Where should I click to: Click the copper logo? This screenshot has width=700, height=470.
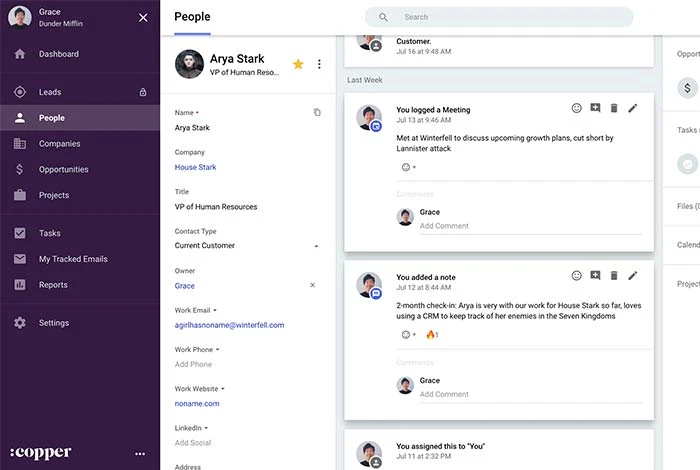point(40,453)
